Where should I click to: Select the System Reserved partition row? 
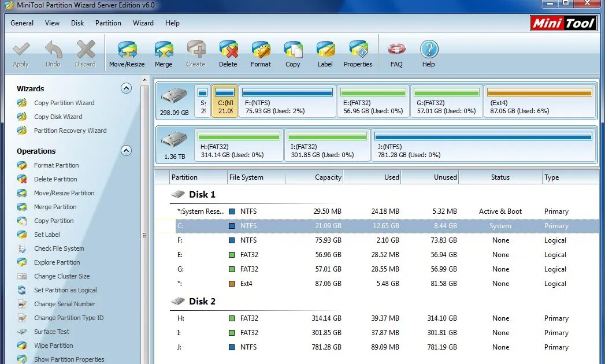pyautogui.click(x=387, y=211)
